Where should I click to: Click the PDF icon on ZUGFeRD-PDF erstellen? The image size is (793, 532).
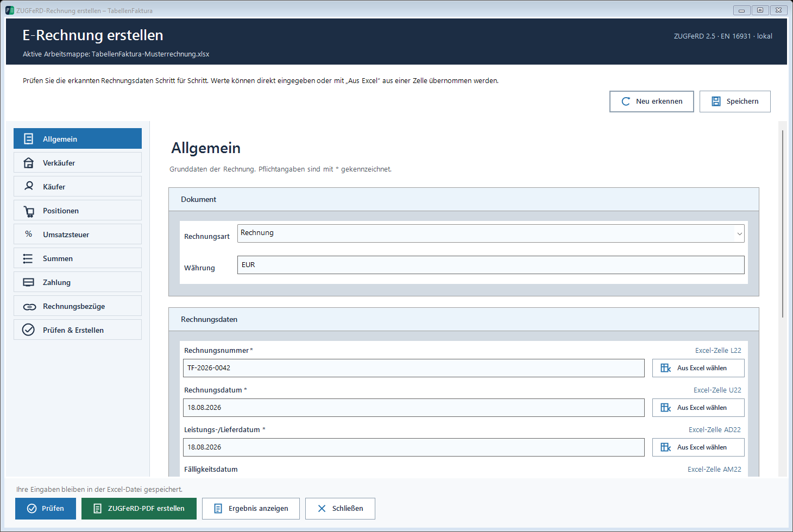[98, 509]
